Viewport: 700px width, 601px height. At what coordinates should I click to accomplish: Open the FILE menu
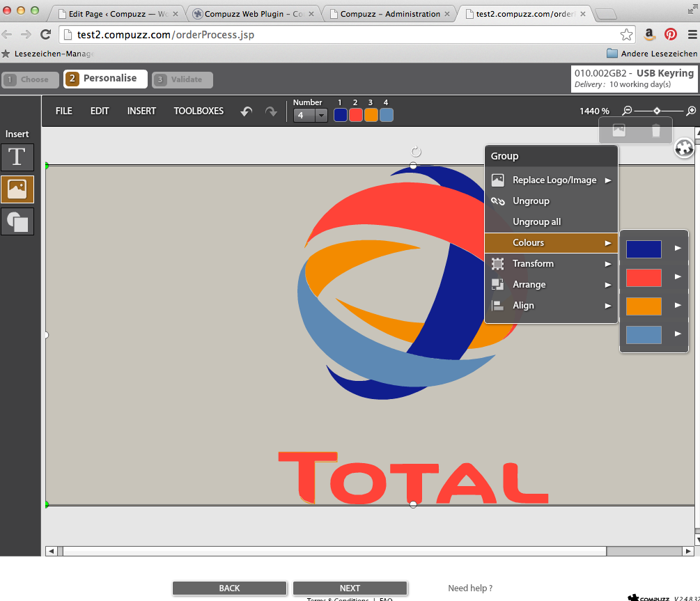pyautogui.click(x=64, y=111)
